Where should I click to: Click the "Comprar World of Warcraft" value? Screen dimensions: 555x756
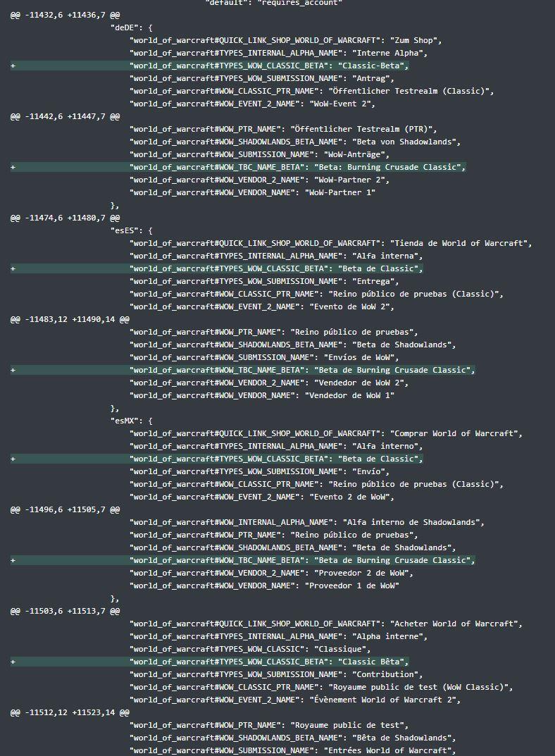click(x=454, y=433)
